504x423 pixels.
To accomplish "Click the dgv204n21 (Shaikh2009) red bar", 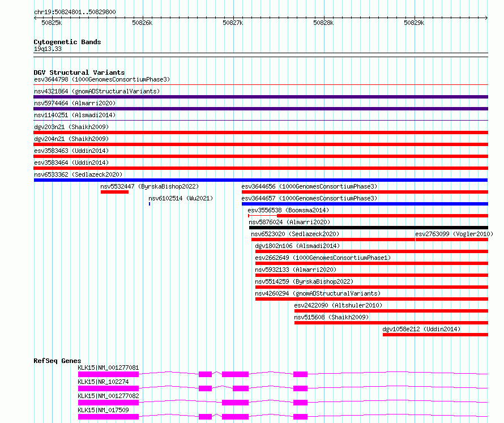I will coord(260,144).
